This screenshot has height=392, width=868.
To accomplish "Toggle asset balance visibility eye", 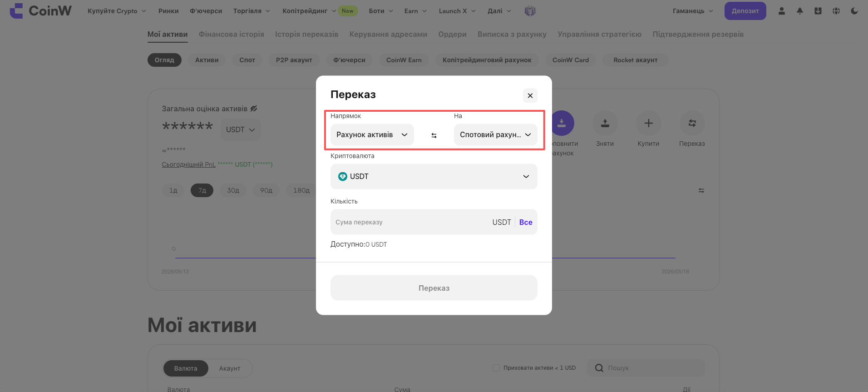I will pos(254,109).
